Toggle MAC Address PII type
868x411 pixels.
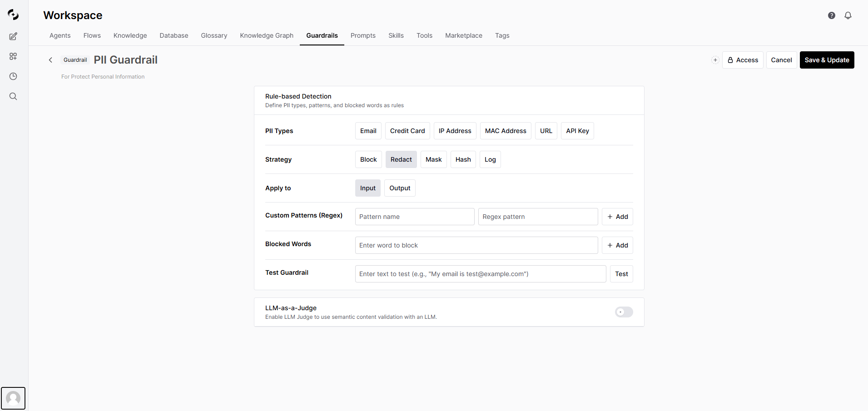[506, 131]
